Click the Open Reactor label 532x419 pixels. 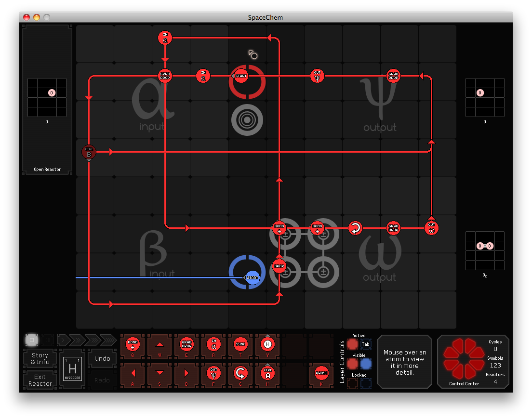[x=47, y=169]
